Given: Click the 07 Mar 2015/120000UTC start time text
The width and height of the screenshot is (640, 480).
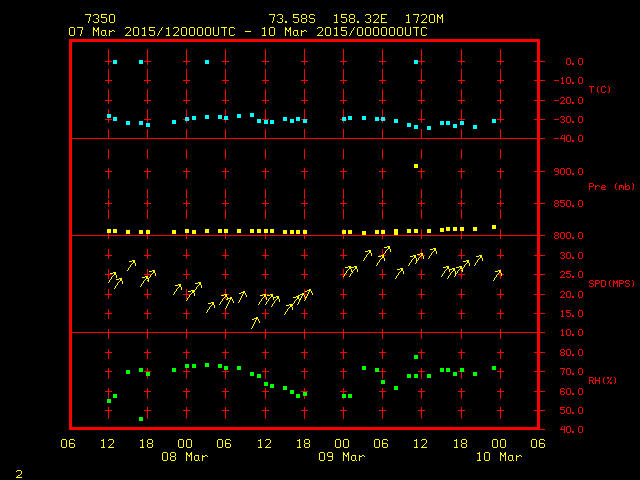Looking at the screenshot, I should [150, 32].
